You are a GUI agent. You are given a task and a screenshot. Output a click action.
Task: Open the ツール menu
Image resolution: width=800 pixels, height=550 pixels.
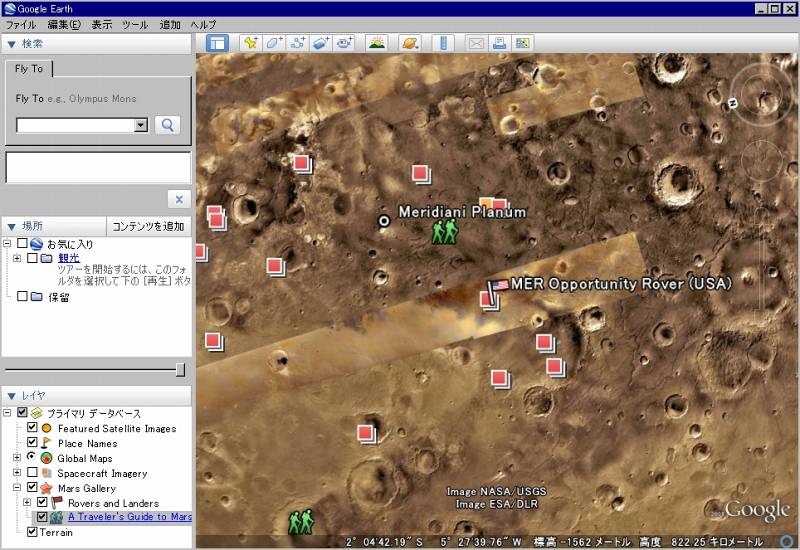click(135, 24)
